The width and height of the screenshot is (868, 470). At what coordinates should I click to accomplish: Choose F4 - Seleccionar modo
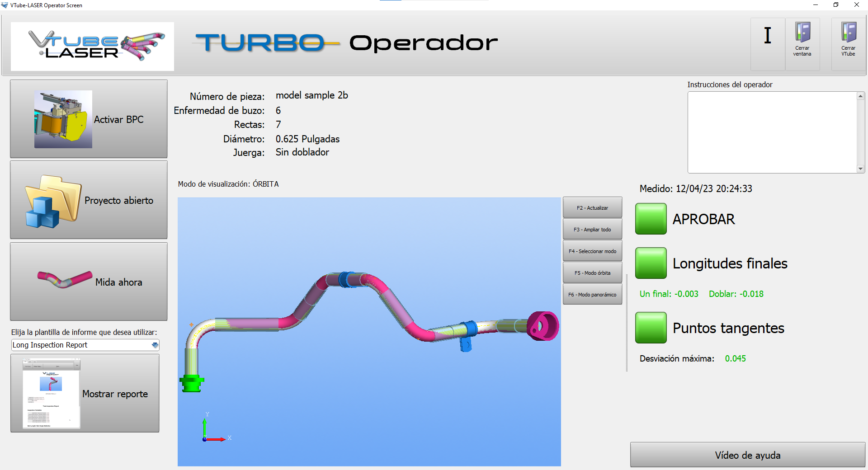point(592,251)
